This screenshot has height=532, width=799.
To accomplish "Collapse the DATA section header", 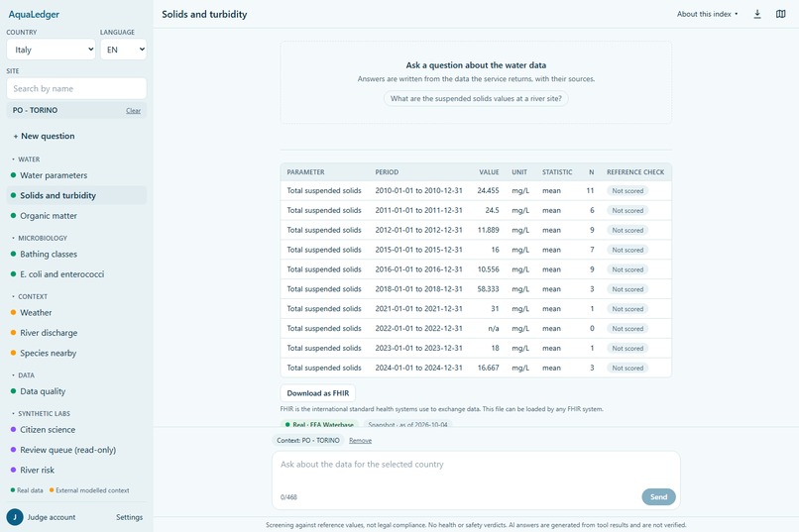I will pyautogui.click(x=24, y=375).
